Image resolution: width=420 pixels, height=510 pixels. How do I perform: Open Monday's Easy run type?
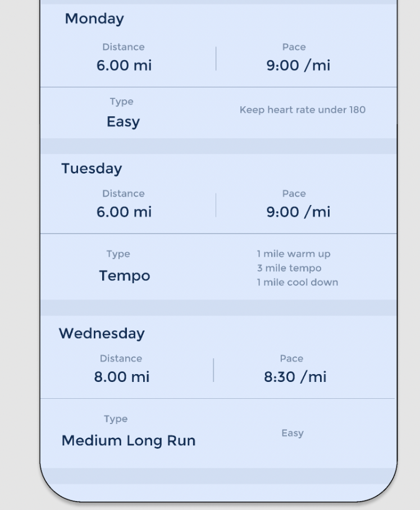(123, 122)
